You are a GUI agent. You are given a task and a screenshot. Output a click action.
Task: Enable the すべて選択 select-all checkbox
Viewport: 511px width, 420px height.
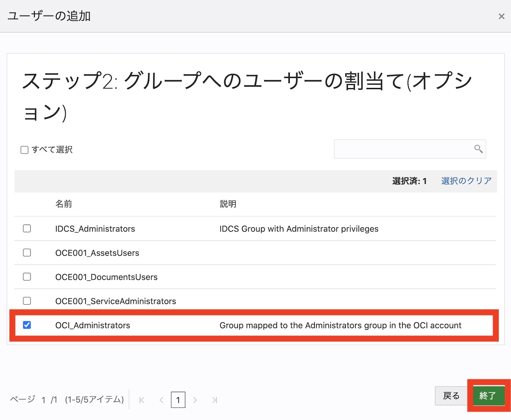click(x=24, y=149)
